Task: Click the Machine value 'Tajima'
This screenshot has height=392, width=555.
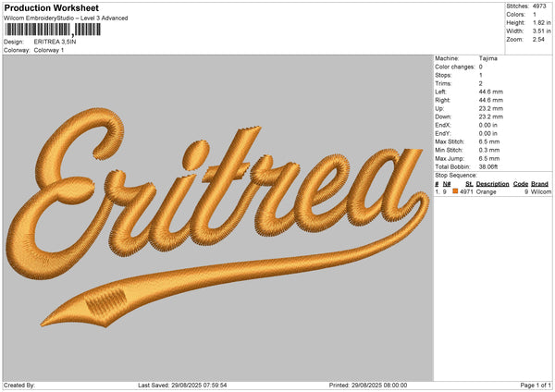Action: pos(488,58)
